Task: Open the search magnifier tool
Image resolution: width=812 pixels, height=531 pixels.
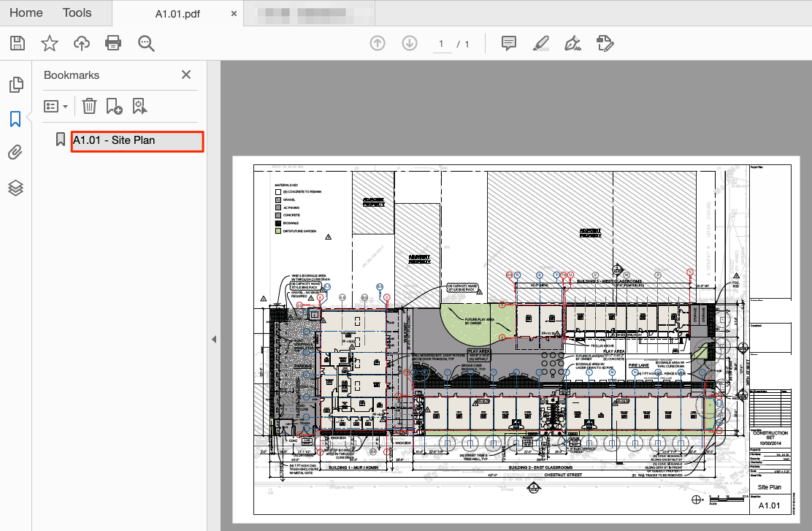Action: tap(146, 43)
